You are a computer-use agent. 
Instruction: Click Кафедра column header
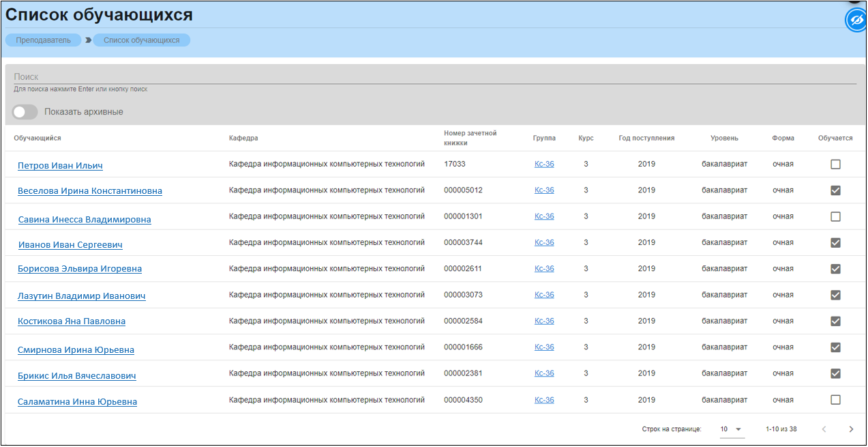[243, 138]
